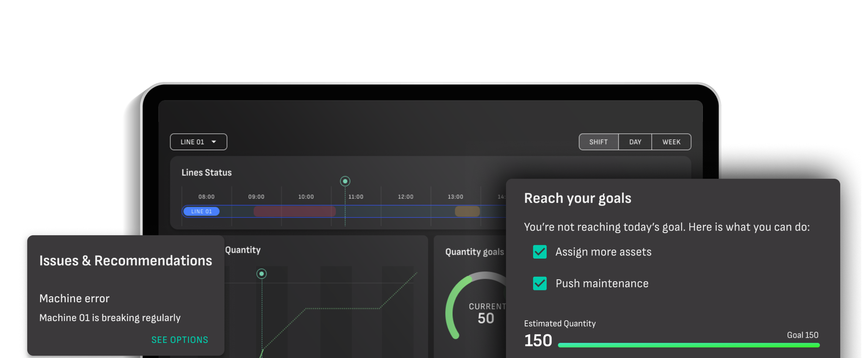Select the blue LINE 01 timeline label
The height and width of the screenshot is (358, 868).
point(201,211)
